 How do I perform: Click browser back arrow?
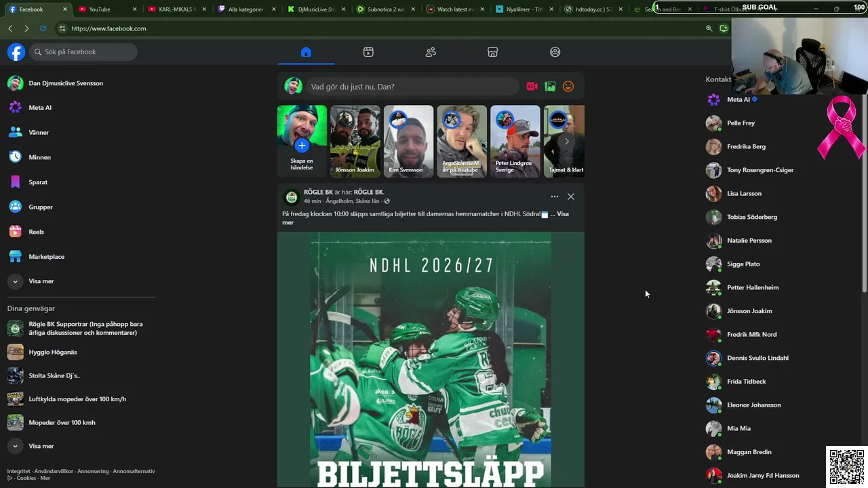pyautogui.click(x=10, y=28)
